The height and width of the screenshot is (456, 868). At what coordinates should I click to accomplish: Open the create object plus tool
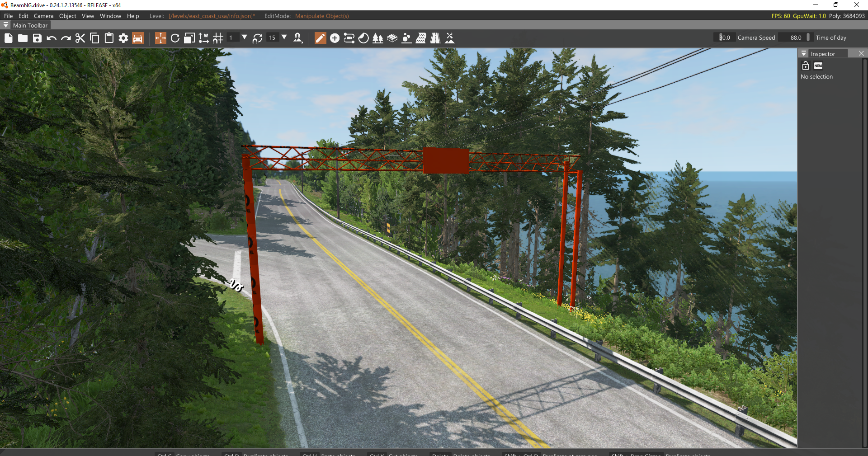pos(335,38)
